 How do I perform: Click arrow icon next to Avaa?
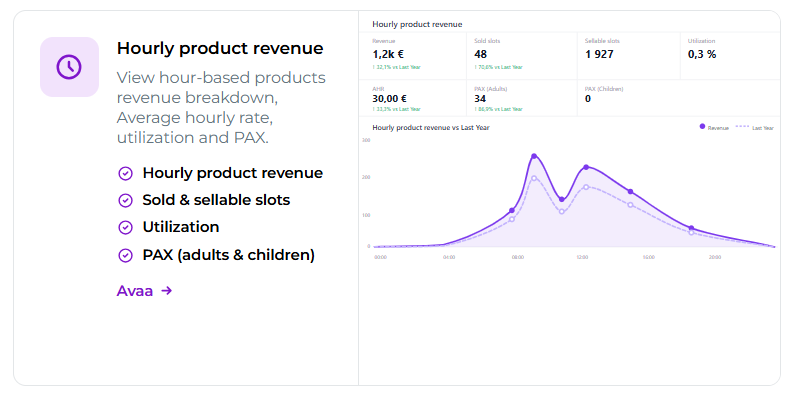(x=166, y=291)
